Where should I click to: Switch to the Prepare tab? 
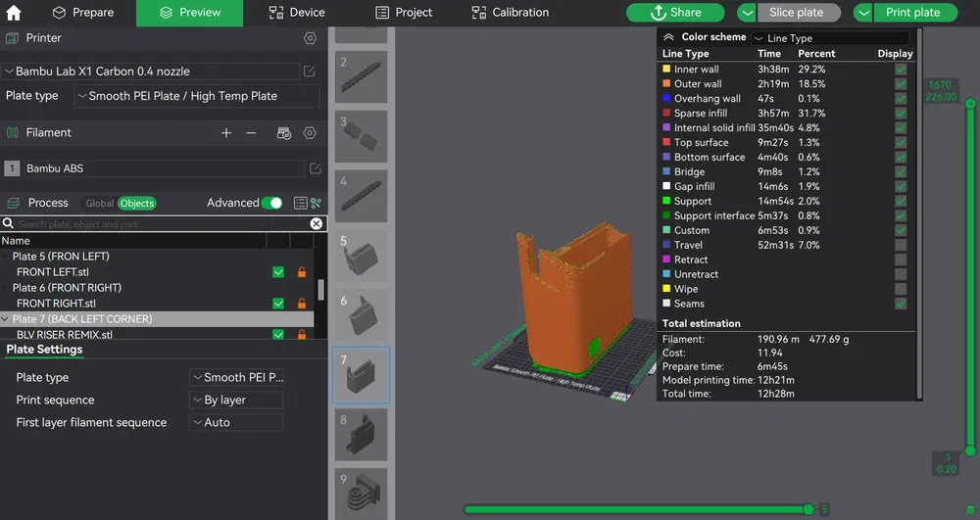[82, 13]
